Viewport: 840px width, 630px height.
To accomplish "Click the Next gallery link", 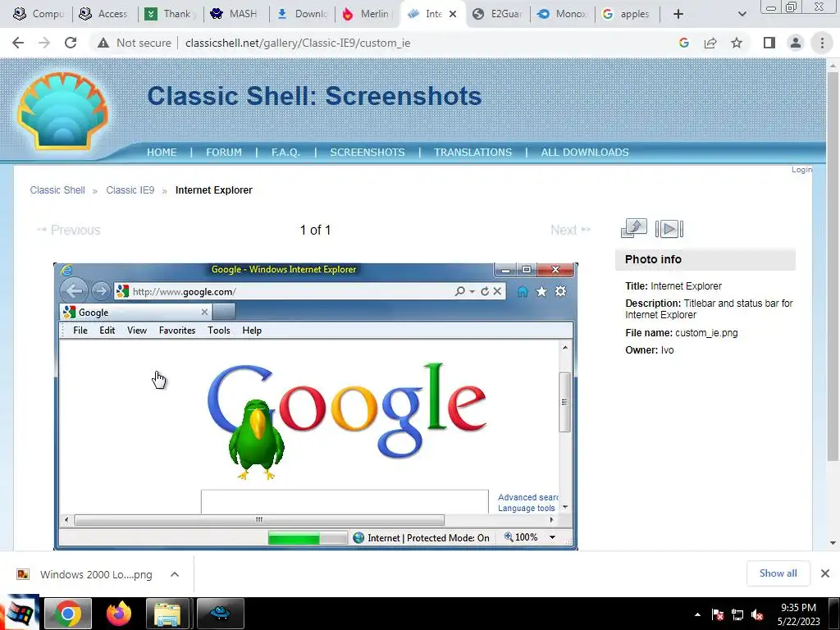I will [x=571, y=230].
